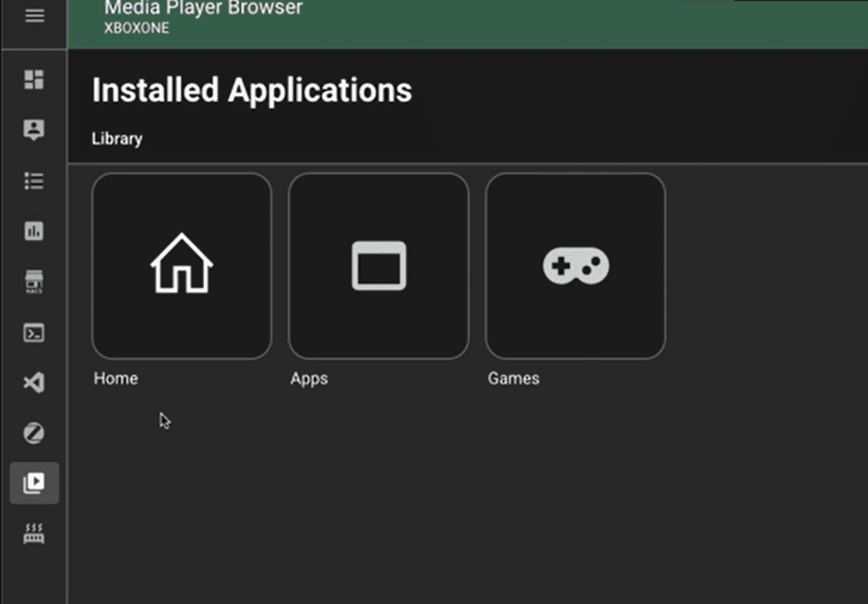Open the Games library tile

576,266
